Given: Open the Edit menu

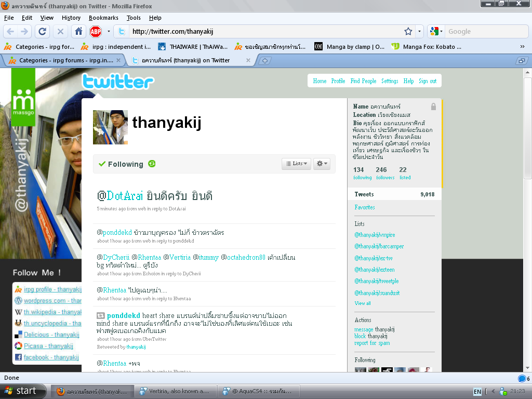Looking at the screenshot, I should point(27,18).
